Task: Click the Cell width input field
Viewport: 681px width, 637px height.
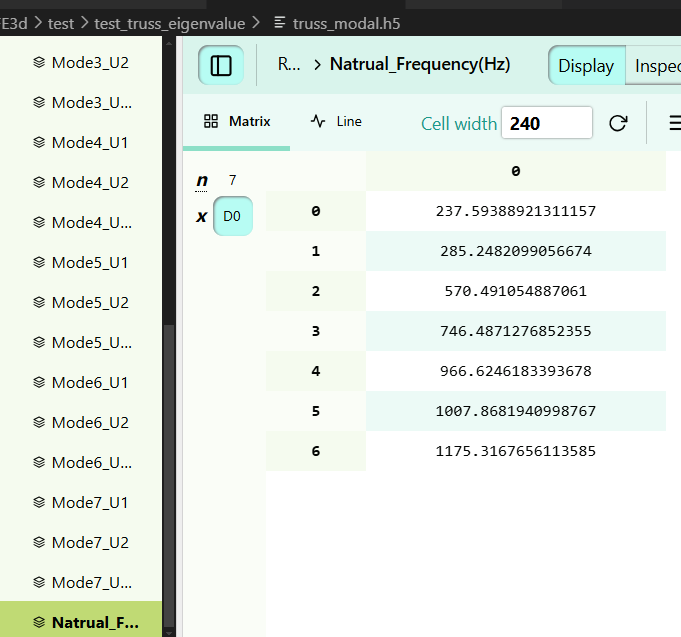Action: coord(546,123)
